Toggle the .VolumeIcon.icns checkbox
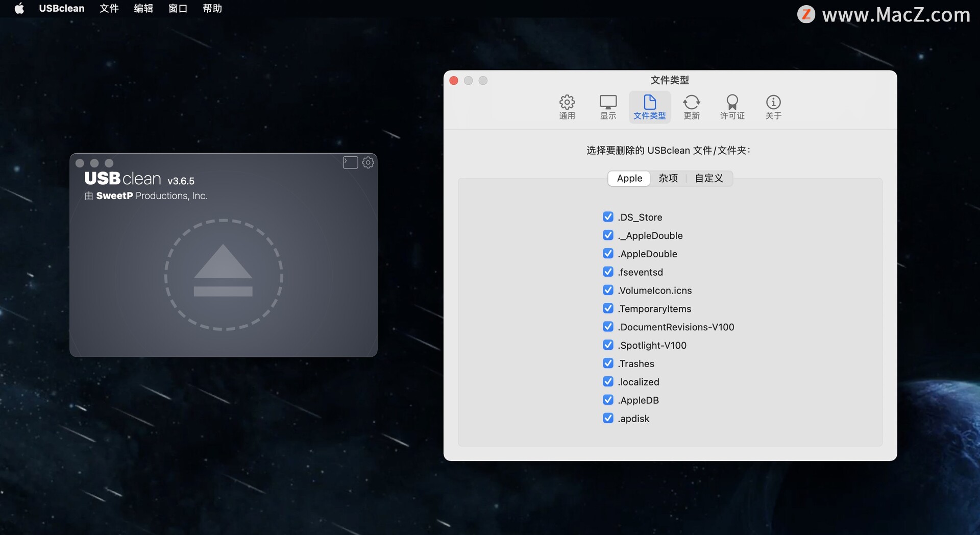This screenshot has width=980, height=535. [x=608, y=290]
